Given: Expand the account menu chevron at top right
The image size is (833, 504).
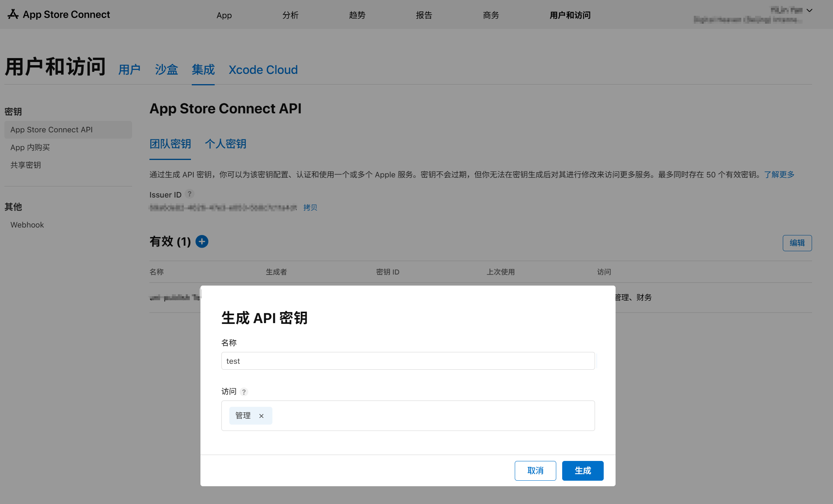Looking at the screenshot, I should point(809,10).
